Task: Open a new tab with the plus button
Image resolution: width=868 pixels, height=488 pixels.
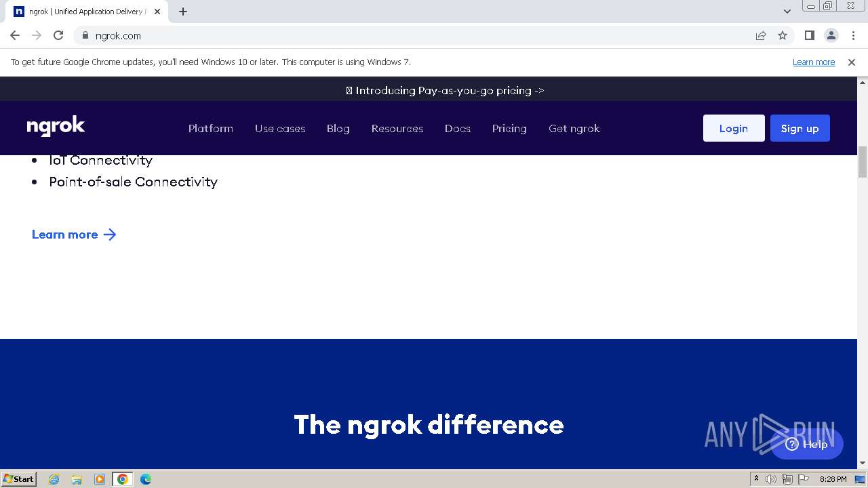Action: [183, 12]
